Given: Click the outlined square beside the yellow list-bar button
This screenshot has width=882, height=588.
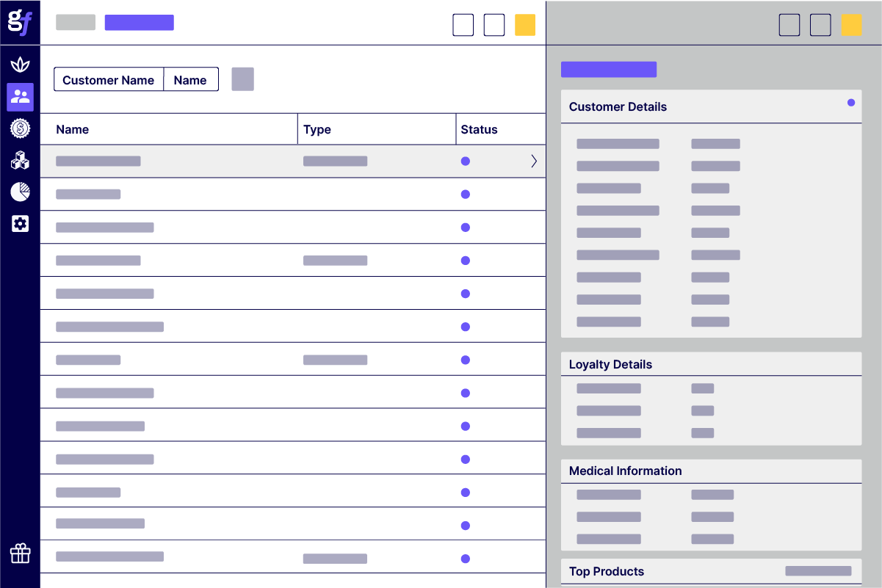Looking at the screenshot, I should click(494, 25).
